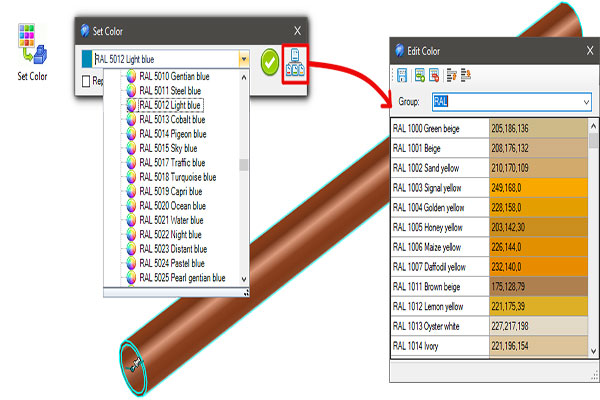Click the Set Color dialog title icon
Image resolution: width=600 pixels, height=400 pixels.
tap(85, 31)
